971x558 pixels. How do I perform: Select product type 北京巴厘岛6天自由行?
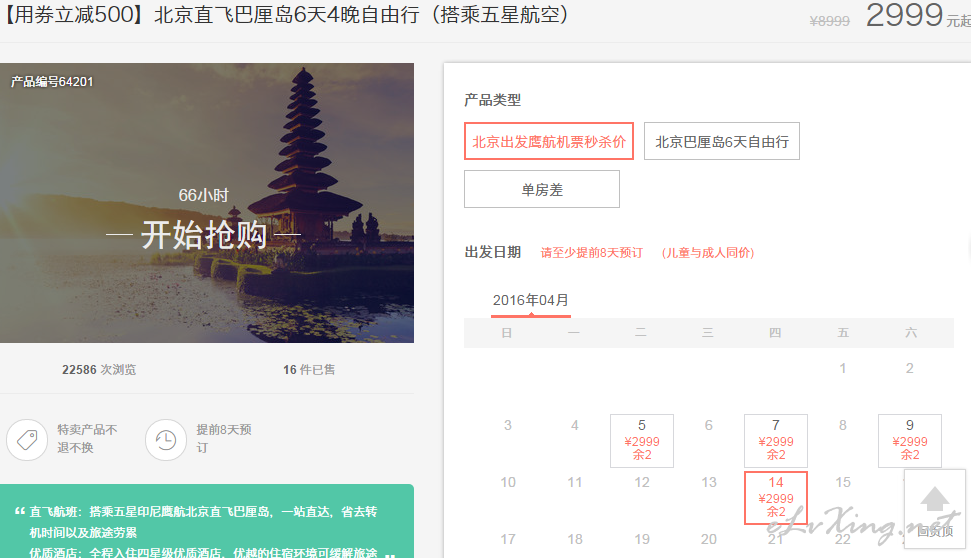pos(721,141)
